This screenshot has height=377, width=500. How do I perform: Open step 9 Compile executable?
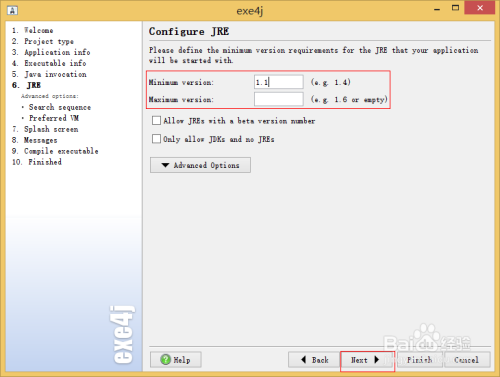click(x=55, y=151)
